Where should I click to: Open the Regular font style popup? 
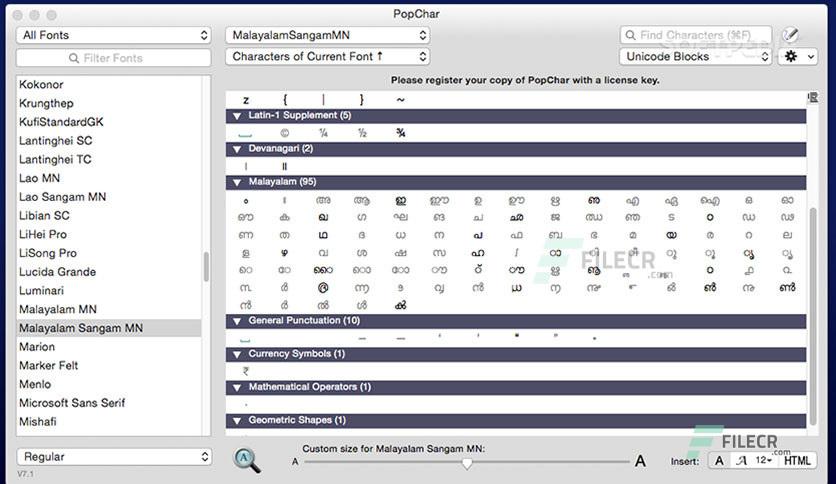pos(114,457)
